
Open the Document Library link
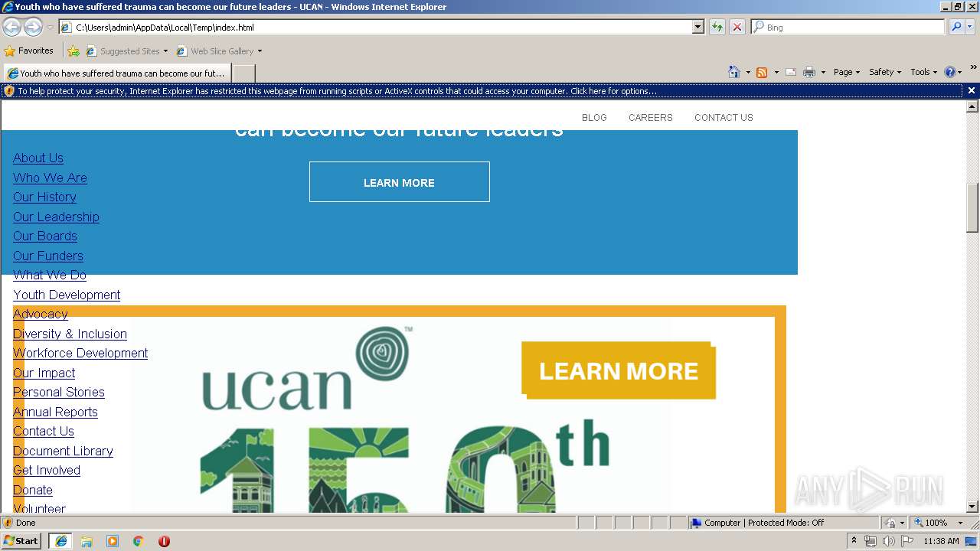63,451
